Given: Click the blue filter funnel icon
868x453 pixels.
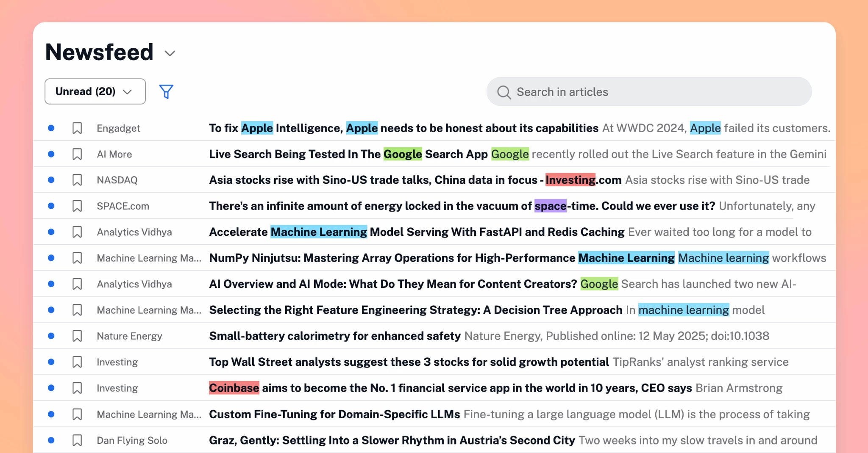Looking at the screenshot, I should [166, 91].
